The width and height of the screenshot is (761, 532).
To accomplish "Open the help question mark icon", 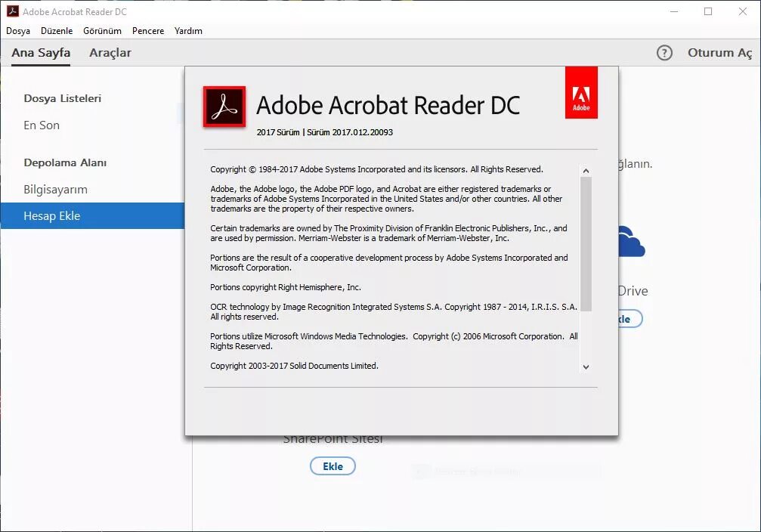I will point(664,52).
